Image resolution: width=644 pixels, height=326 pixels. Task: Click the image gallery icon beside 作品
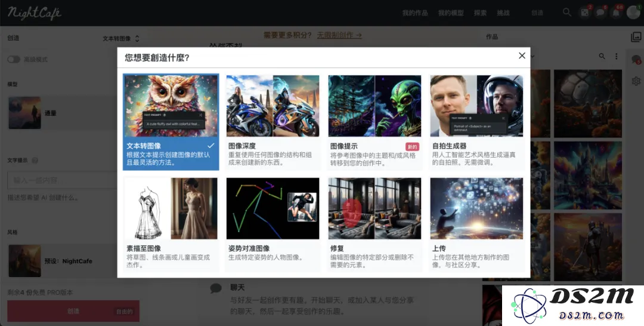click(x=636, y=37)
